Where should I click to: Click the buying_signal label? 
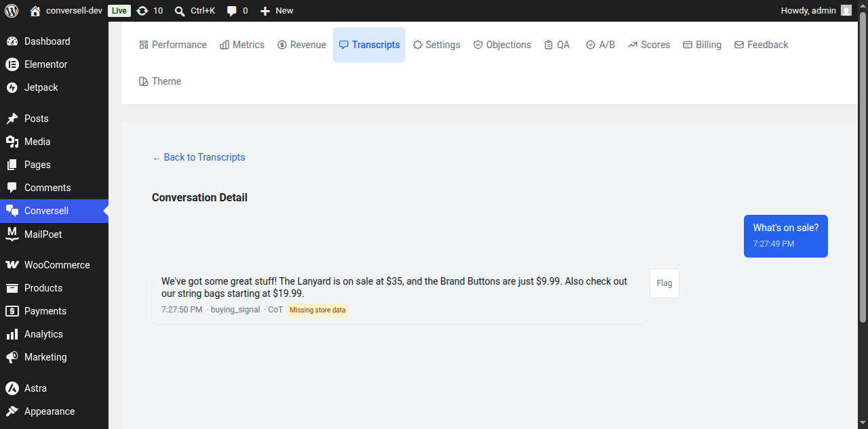(x=235, y=310)
